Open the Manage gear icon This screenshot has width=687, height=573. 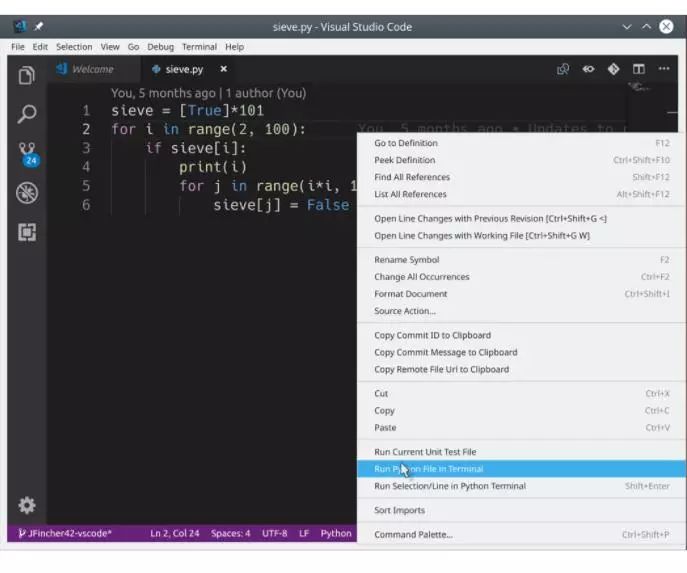(x=27, y=505)
